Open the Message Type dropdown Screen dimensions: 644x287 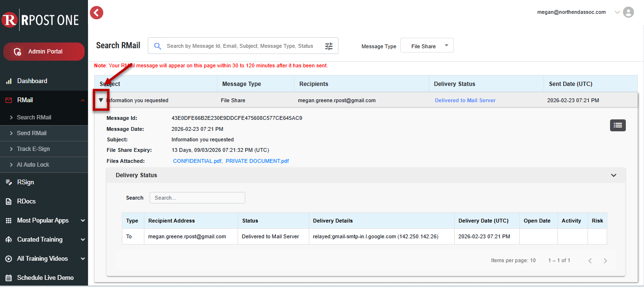[x=426, y=46]
